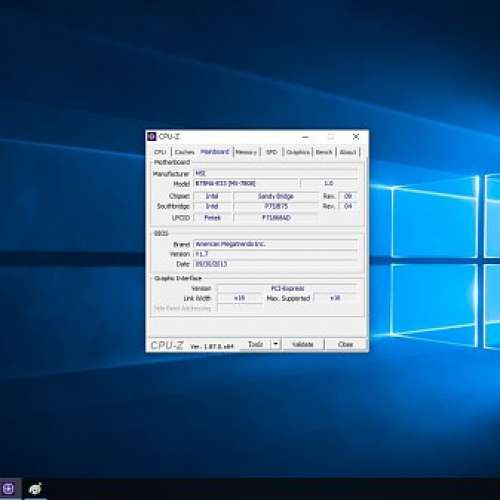This screenshot has height=500, width=500.
Task: Click the Link Width value
Action: click(240, 298)
